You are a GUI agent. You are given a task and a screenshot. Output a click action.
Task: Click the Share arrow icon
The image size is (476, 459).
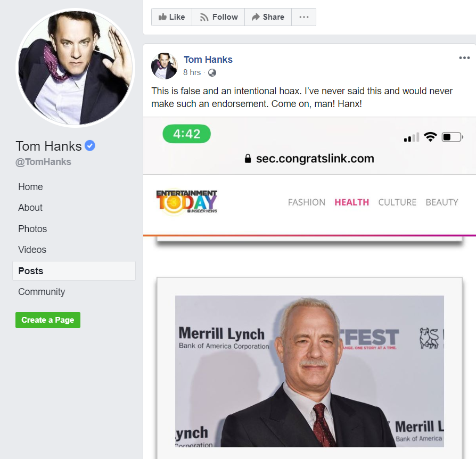(255, 17)
